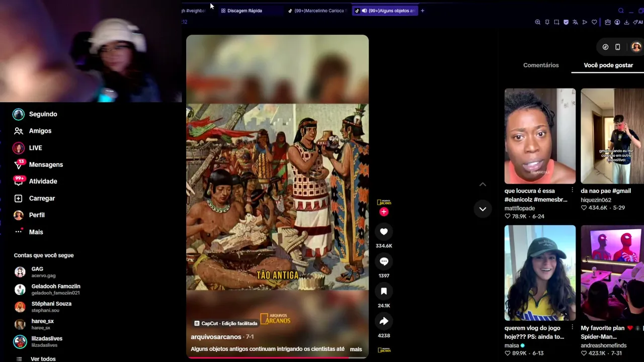Go to next video with down chevron
The width and height of the screenshot is (644, 362).
482,209
